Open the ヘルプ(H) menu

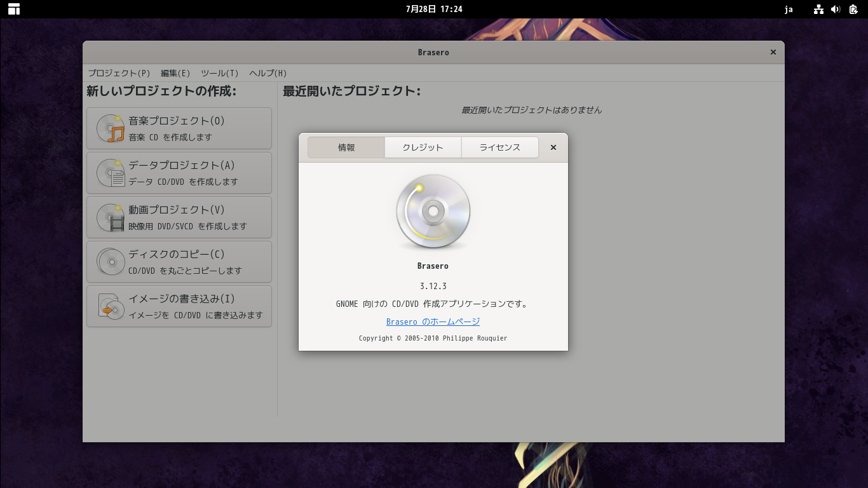(268, 73)
